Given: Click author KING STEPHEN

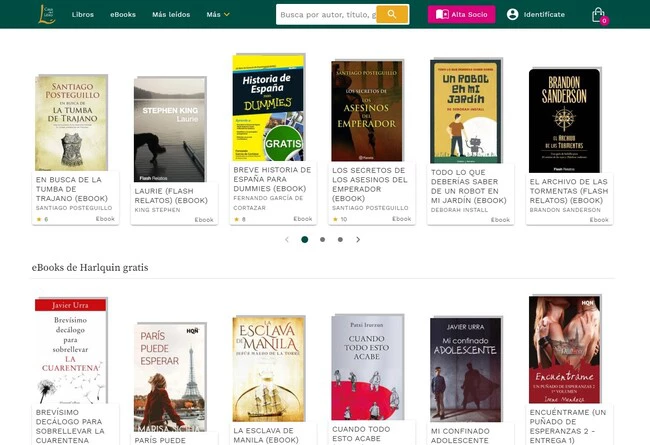Looking at the screenshot, I should click(x=157, y=210).
